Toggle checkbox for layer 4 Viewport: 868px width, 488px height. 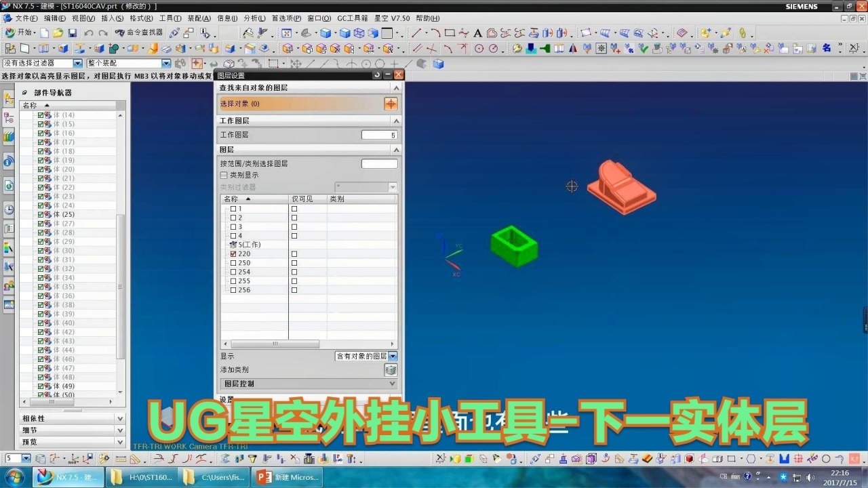(233, 236)
